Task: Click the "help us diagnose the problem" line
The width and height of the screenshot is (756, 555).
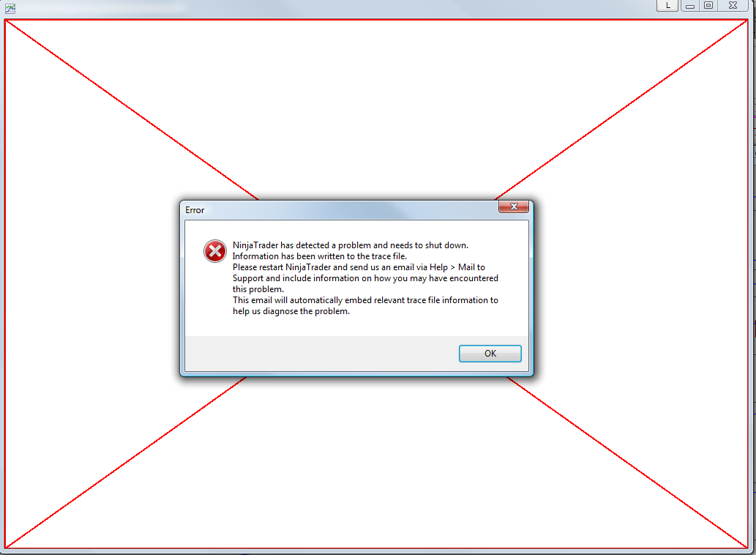Action: pos(291,311)
